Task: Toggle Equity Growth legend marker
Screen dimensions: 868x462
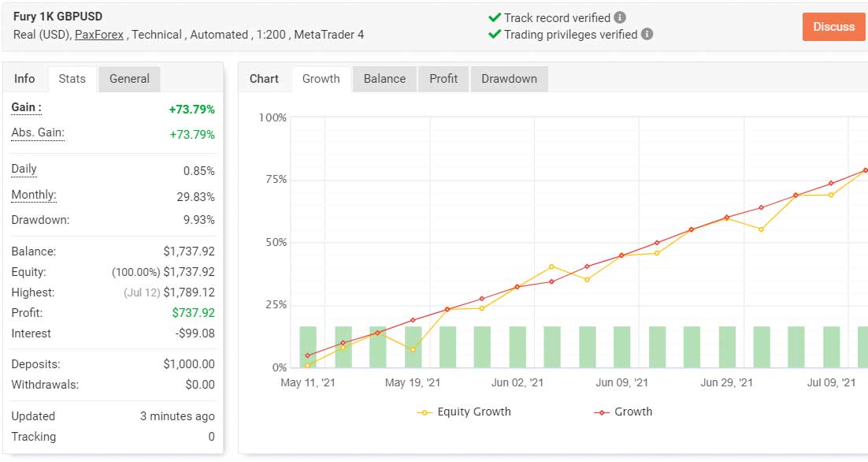Action: (x=424, y=412)
